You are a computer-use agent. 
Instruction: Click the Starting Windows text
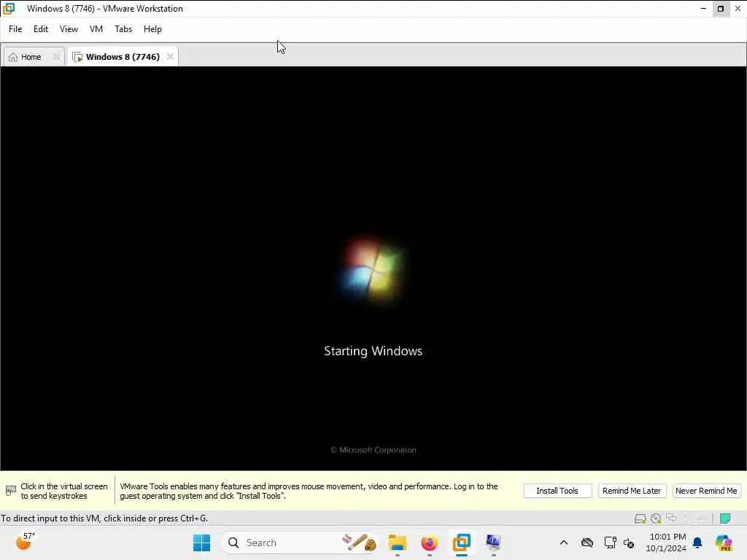pos(373,351)
